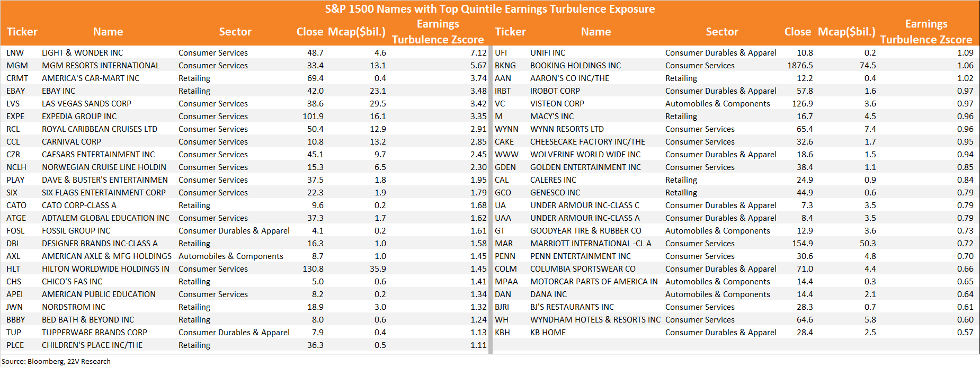980x367 pixels.
Task: Click GOLDEN ENTERTAINMENT INC cell
Action: tap(585, 167)
